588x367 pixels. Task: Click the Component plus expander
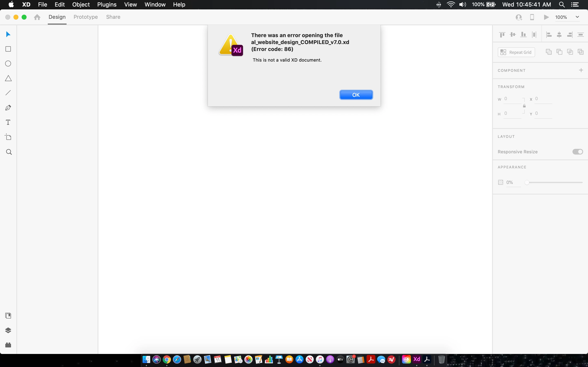pyautogui.click(x=581, y=70)
